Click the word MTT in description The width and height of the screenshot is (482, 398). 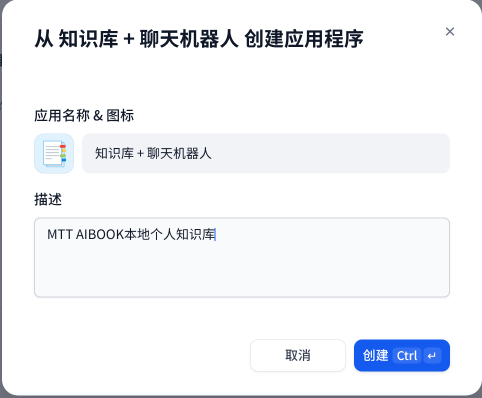pos(60,234)
